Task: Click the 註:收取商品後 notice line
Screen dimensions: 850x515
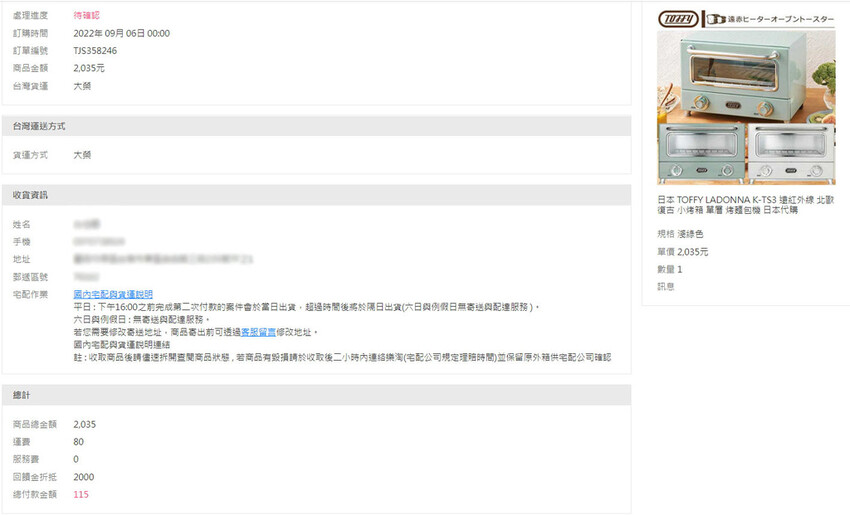Action: pos(342,357)
